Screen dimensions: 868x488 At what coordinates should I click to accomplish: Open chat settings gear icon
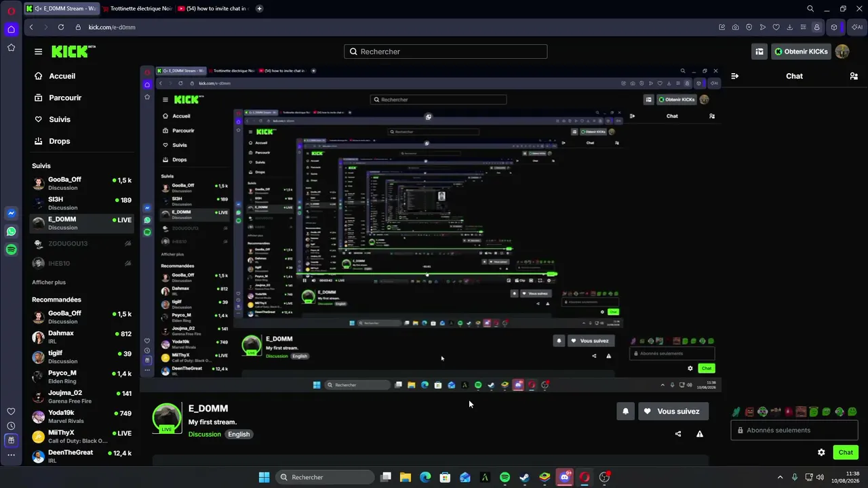click(x=821, y=452)
